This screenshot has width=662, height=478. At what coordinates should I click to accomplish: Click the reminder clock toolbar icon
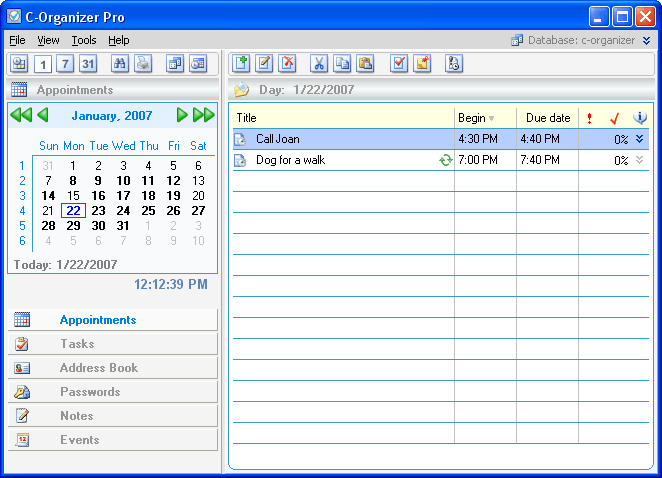click(x=454, y=64)
